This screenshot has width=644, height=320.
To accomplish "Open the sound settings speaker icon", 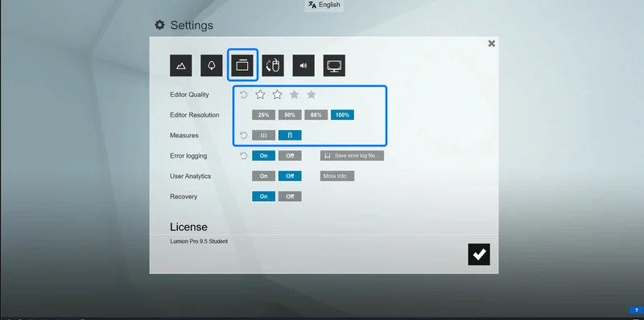I will pos(303,66).
